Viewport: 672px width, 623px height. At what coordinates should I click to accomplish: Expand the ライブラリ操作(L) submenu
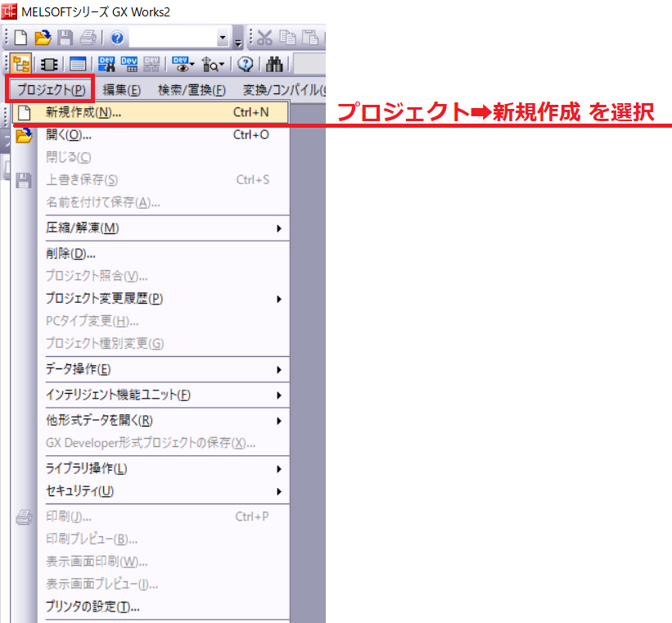click(x=151, y=468)
